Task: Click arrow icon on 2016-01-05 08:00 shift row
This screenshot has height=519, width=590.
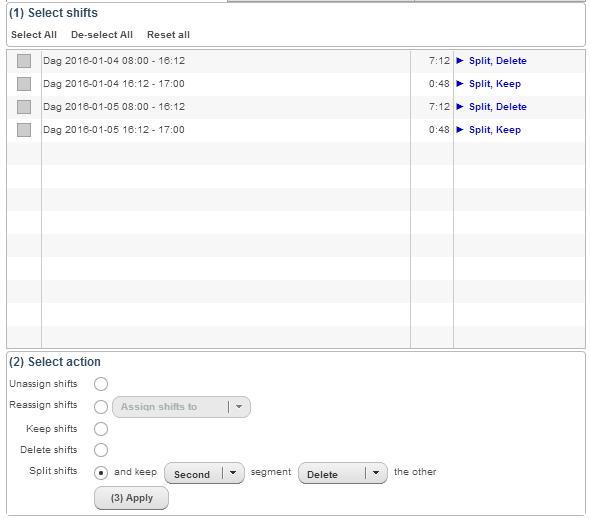Action: pos(459,107)
